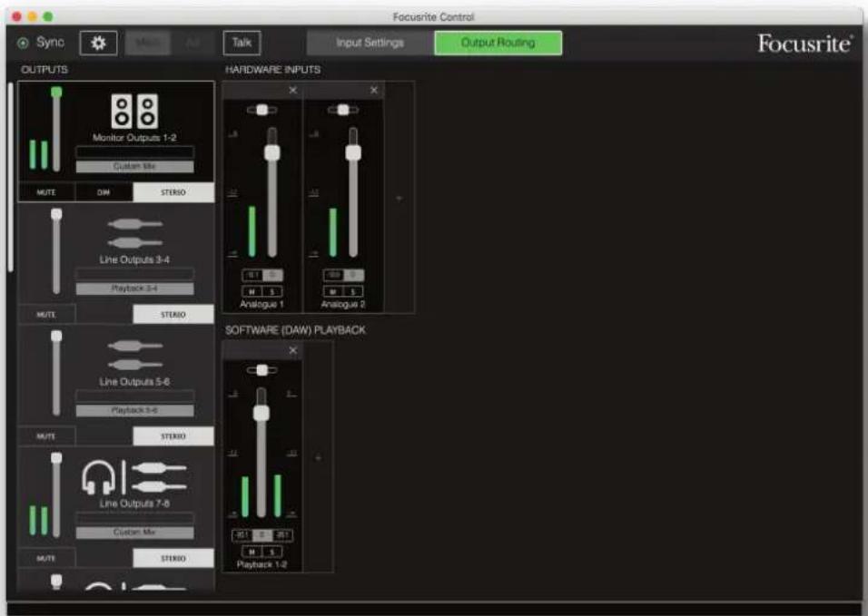Screen dimensions: 868x616
Task: Click the Line Outputs 5-6 name field
Action: [x=134, y=396]
